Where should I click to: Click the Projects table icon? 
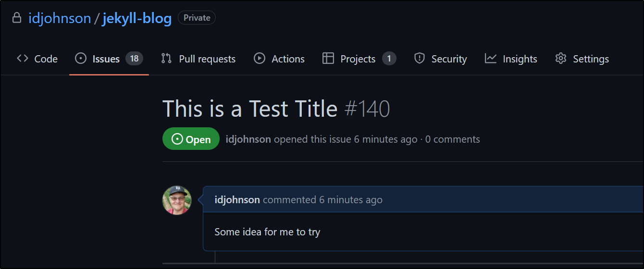tap(328, 59)
